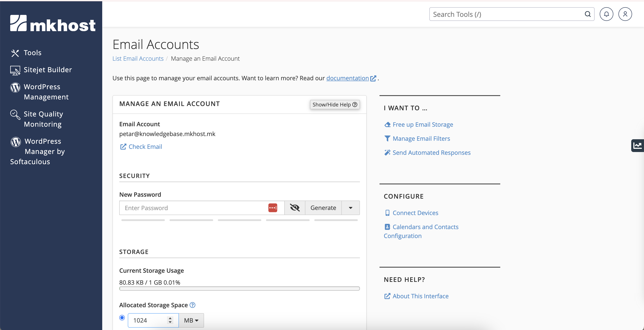Click the Allocated Storage Space help icon

pyautogui.click(x=192, y=305)
